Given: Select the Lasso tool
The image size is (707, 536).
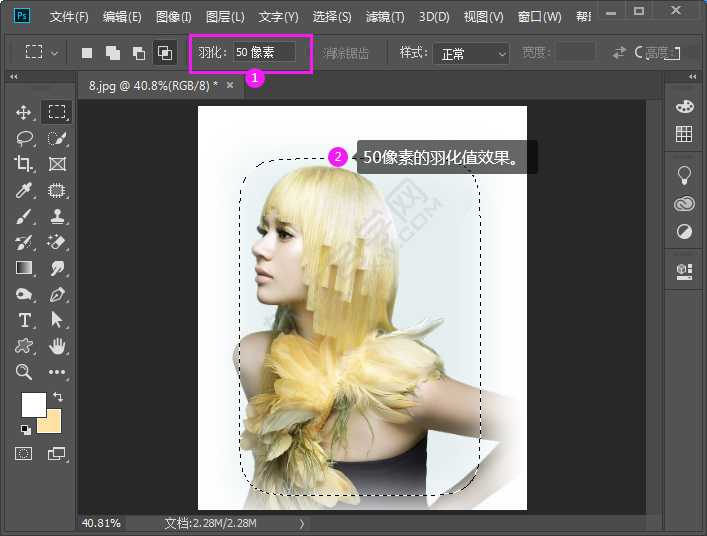Looking at the screenshot, I should point(24,138).
